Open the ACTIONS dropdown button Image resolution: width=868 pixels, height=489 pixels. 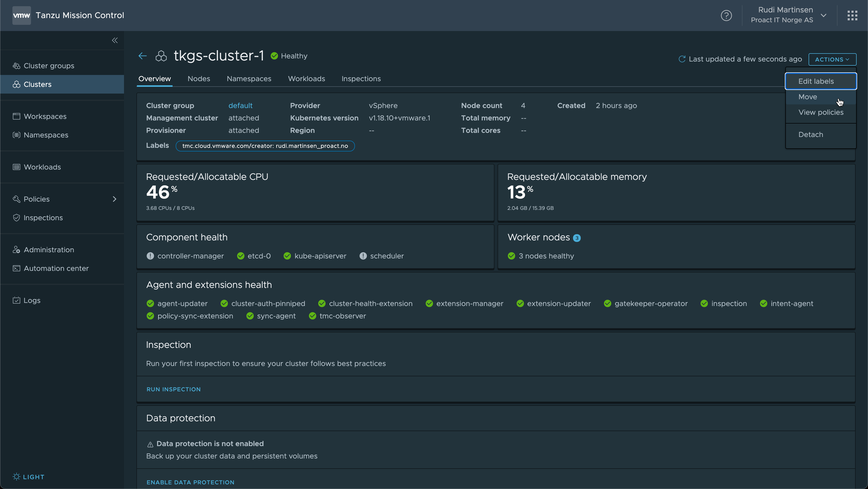[x=832, y=59]
